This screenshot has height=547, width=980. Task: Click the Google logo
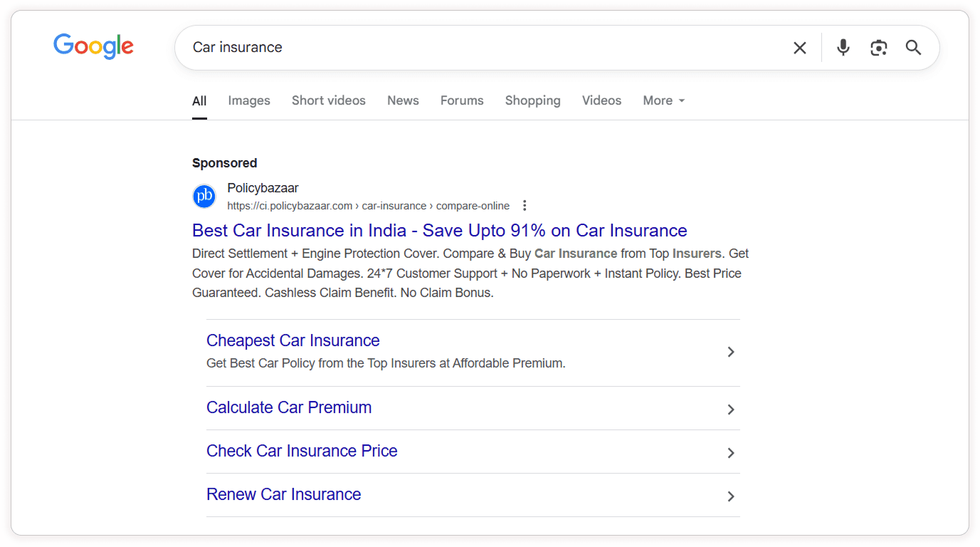(93, 47)
